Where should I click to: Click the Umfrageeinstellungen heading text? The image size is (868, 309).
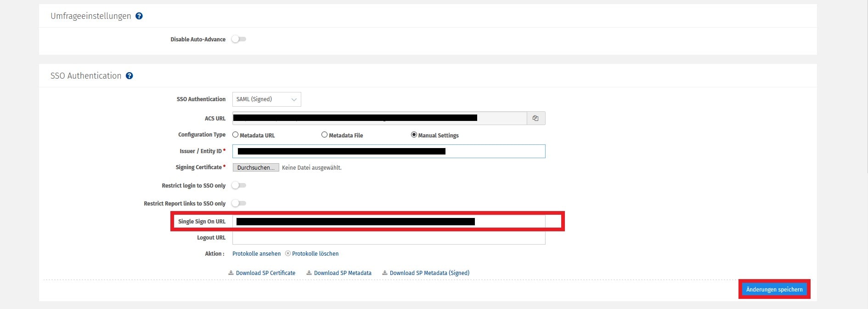pyautogui.click(x=91, y=16)
